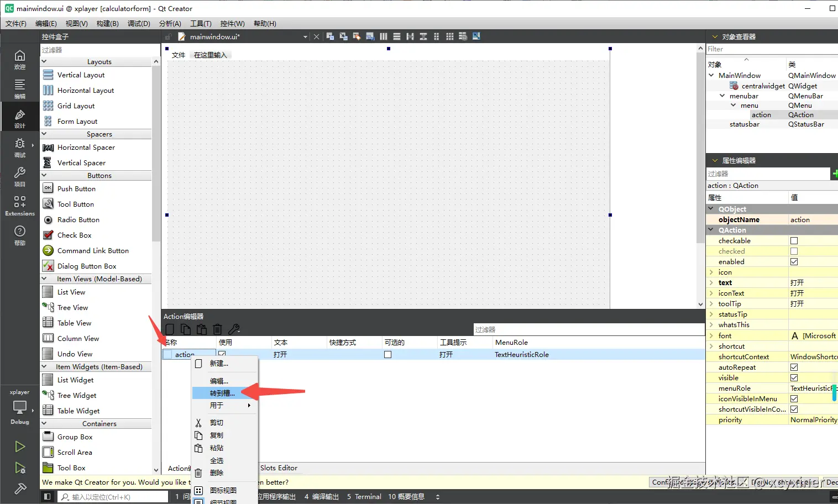Viewport: 838px width, 504px height.
Task: Click Delete trash icon in Action editor
Action: [218, 329]
